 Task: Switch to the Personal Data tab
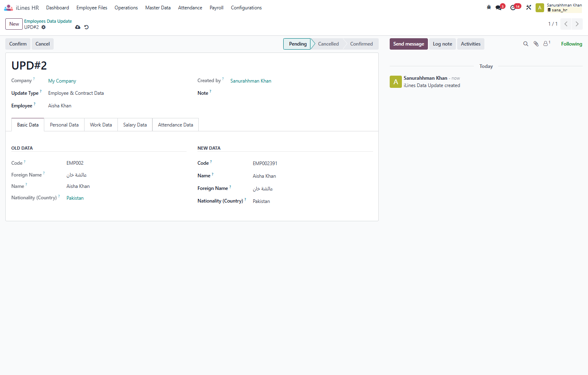click(x=64, y=125)
